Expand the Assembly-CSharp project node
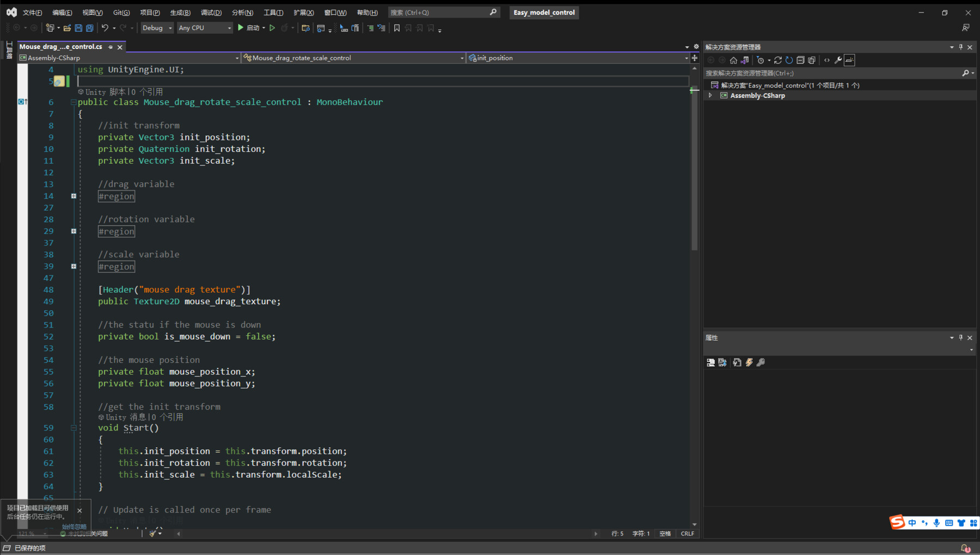The width and height of the screenshot is (980, 555). [x=710, y=96]
